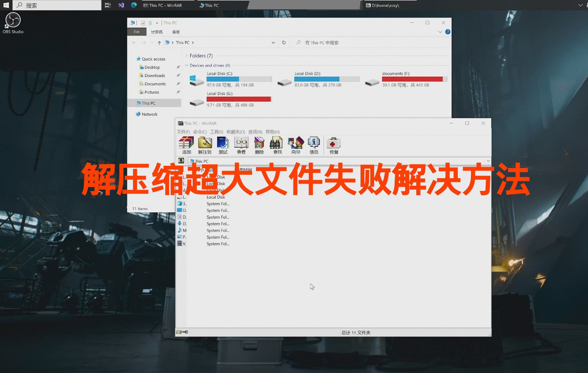Open the Explorer address bar history dropdown
588x373 pixels.
(x=273, y=42)
